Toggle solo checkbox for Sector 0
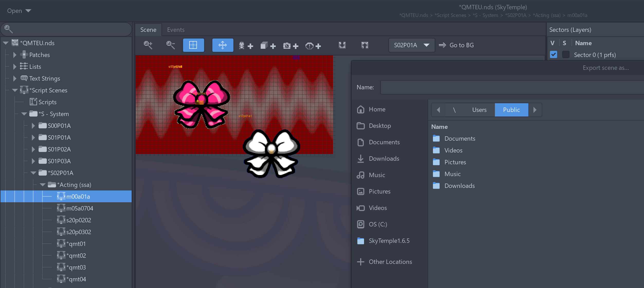 pyautogui.click(x=566, y=55)
